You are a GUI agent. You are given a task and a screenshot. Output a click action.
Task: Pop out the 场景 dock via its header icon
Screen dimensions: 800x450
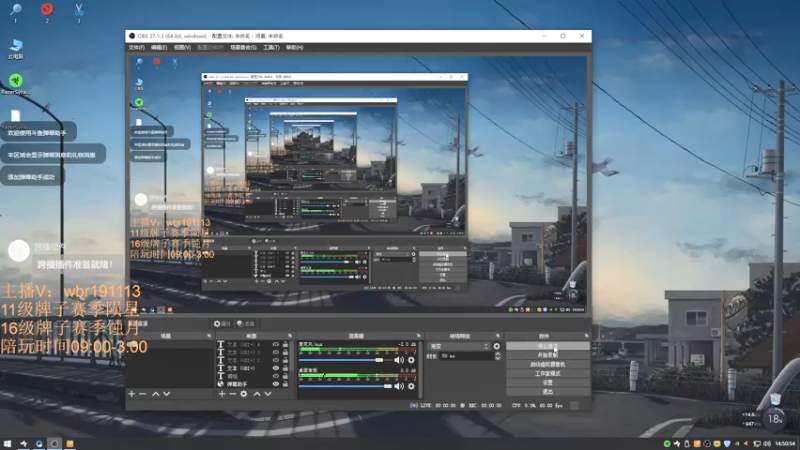click(x=209, y=336)
